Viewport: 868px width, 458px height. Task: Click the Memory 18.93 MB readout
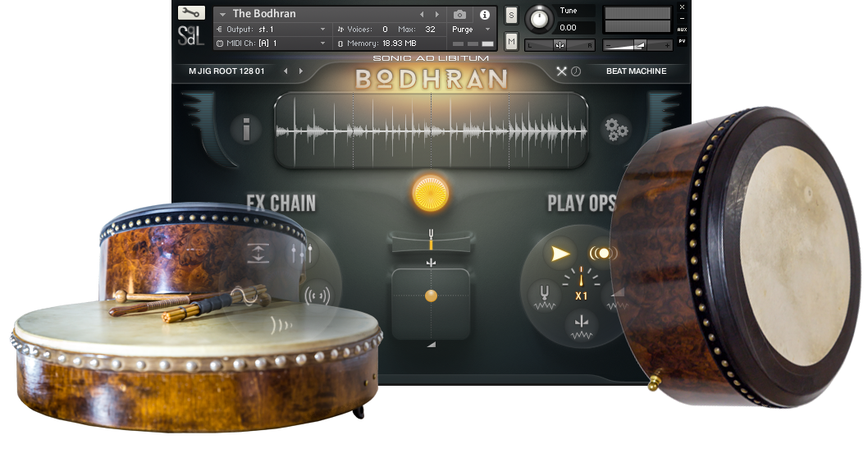point(377,44)
